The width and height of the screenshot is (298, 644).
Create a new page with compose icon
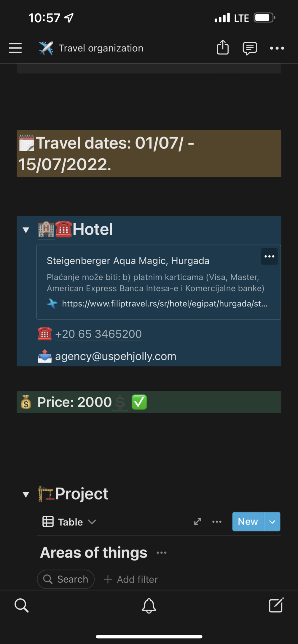click(276, 605)
